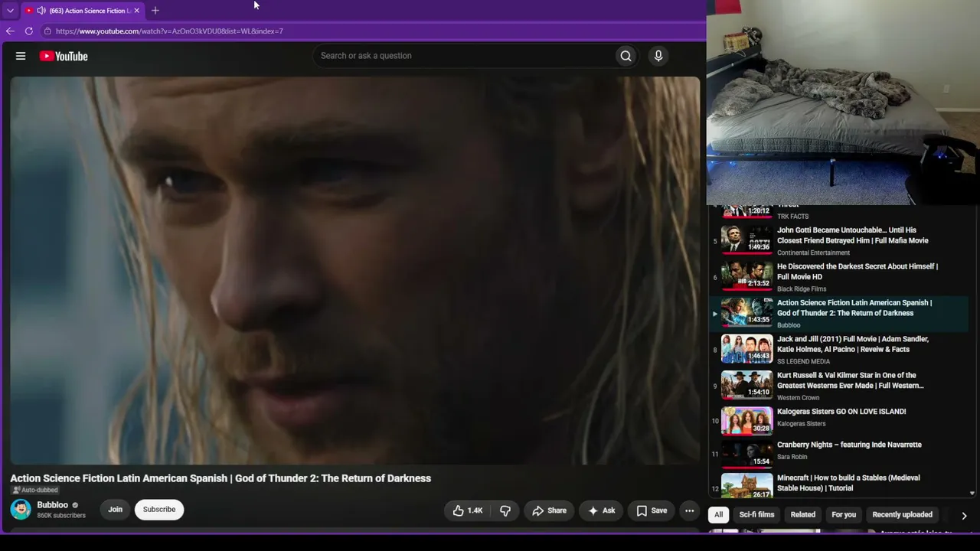980x551 pixels.
Task: Click the Black Ridge Films channel name
Action: [802, 289]
